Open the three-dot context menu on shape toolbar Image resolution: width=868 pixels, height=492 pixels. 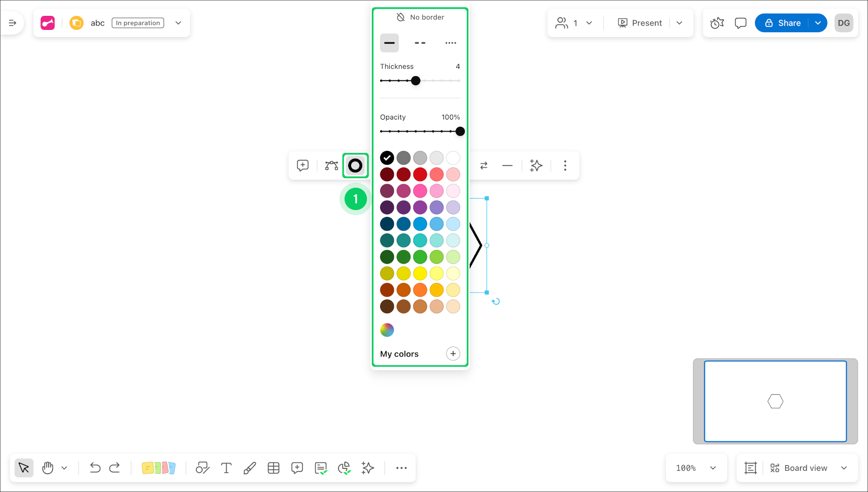click(565, 166)
